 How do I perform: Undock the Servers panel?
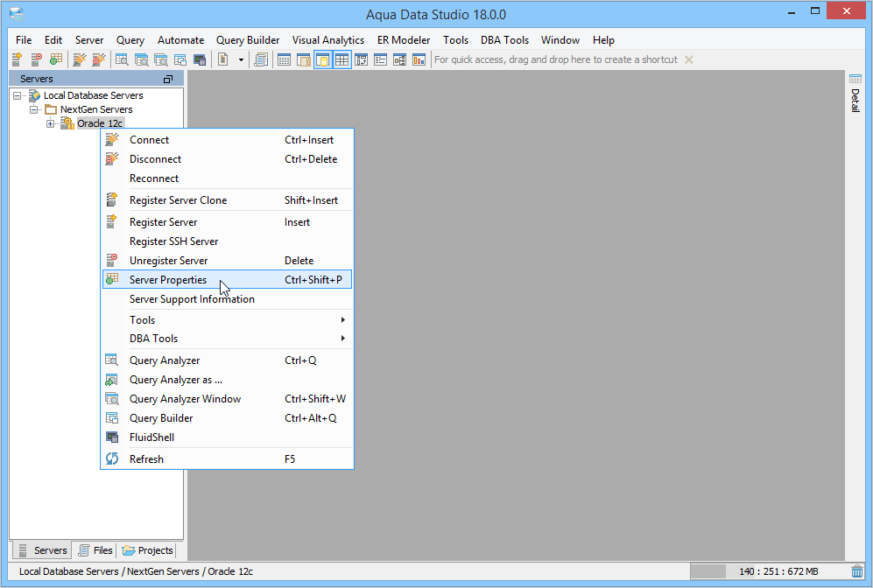(x=167, y=79)
